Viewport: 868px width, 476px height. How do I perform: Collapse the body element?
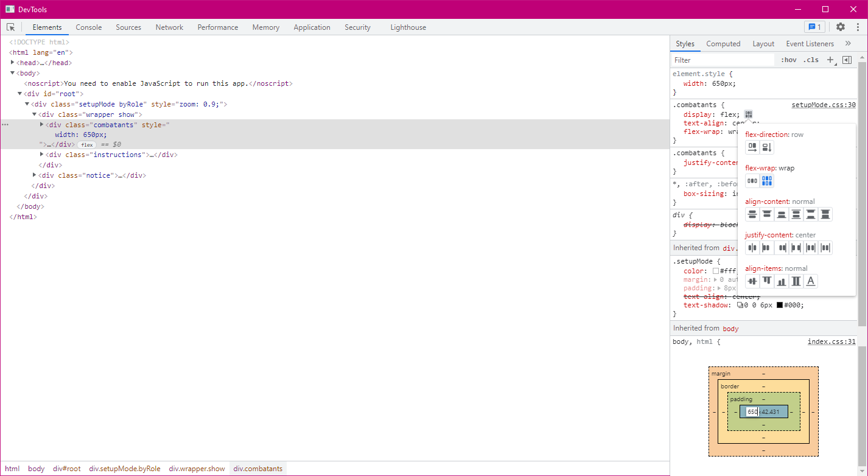13,73
